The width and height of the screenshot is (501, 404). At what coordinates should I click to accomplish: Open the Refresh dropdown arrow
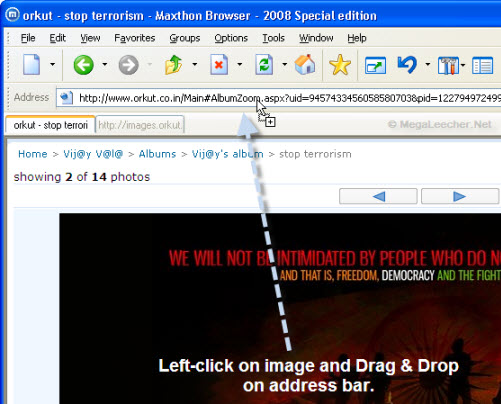[284, 64]
